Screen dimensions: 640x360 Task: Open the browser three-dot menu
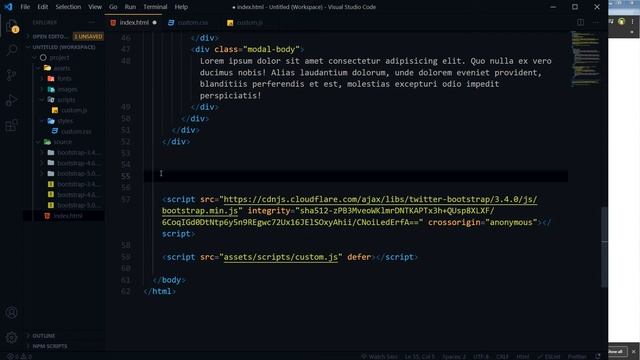pyautogui.click(x=633, y=22)
